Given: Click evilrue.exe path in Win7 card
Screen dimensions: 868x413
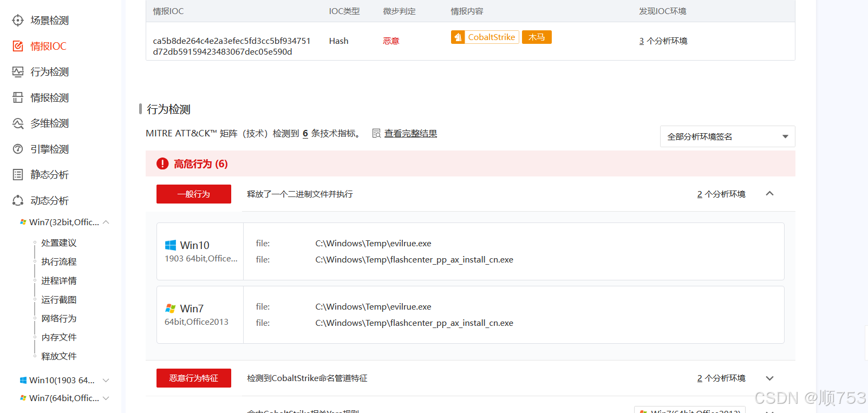Looking at the screenshot, I should (x=373, y=307).
